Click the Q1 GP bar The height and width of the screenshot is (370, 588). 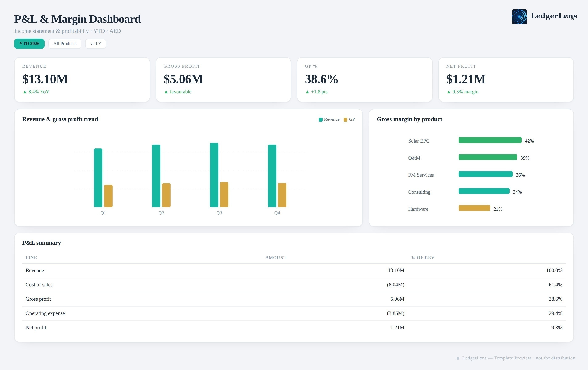tap(108, 196)
